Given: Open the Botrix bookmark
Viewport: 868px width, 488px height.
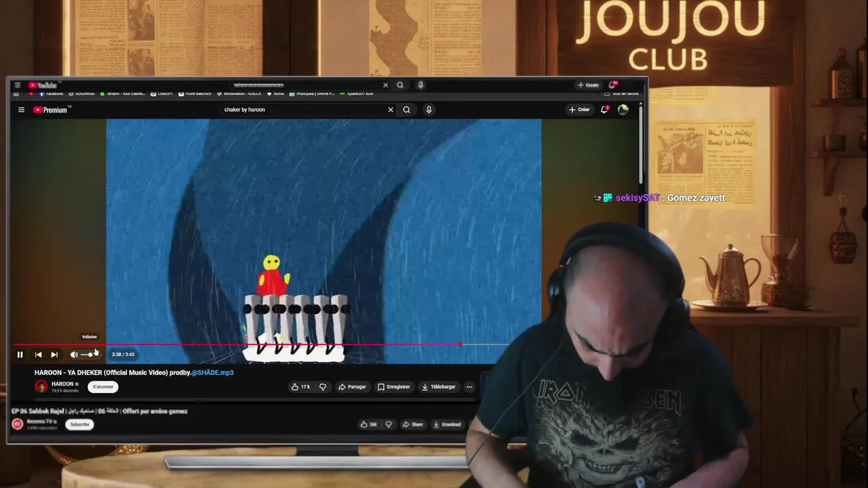Looking at the screenshot, I should point(276,94).
